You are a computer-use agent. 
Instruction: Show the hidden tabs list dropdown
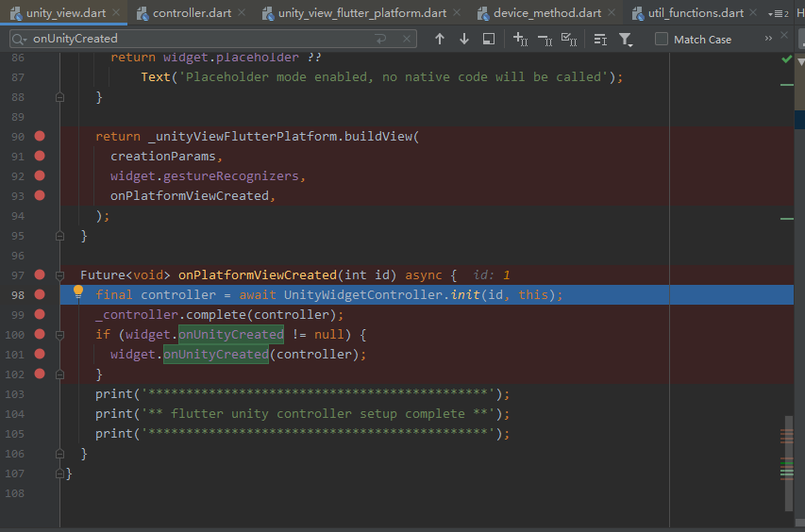778,13
